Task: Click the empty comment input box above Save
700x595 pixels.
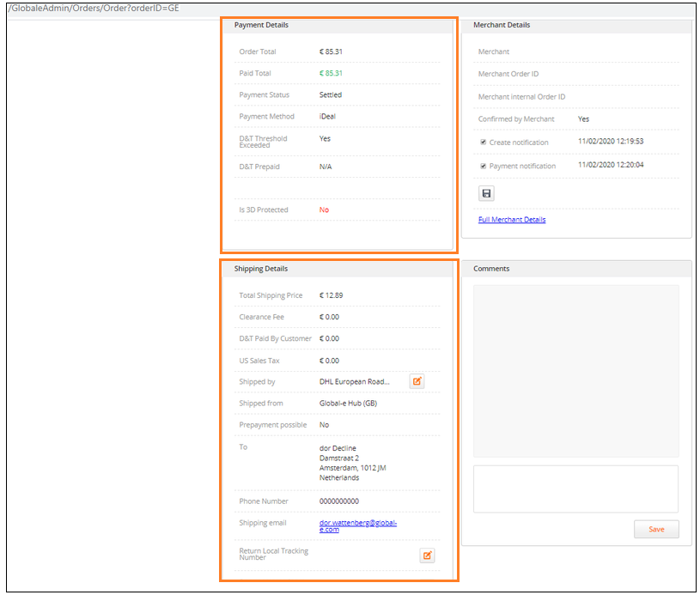Action: click(575, 489)
